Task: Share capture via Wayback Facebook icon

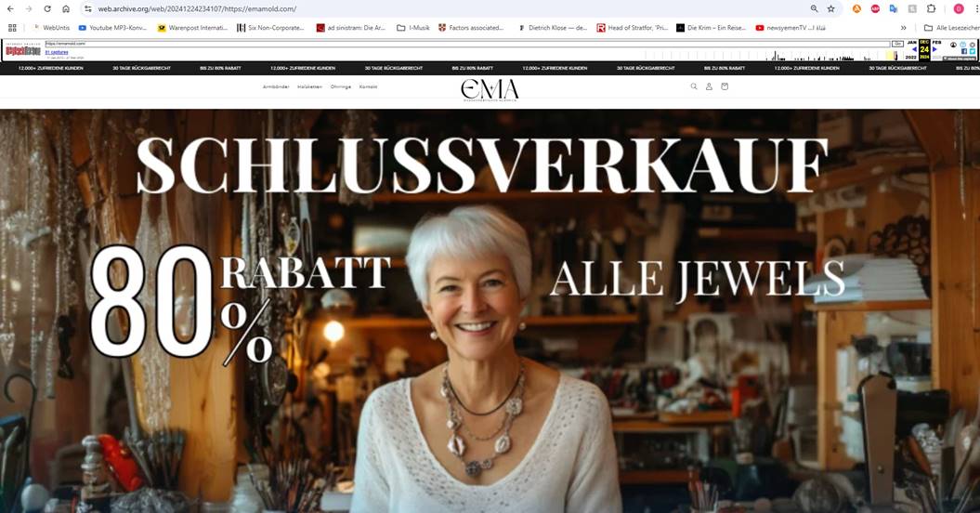Action: 964,51
